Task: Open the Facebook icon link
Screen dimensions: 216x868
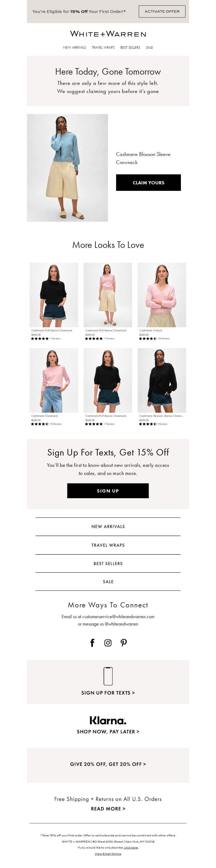Action: [92, 643]
